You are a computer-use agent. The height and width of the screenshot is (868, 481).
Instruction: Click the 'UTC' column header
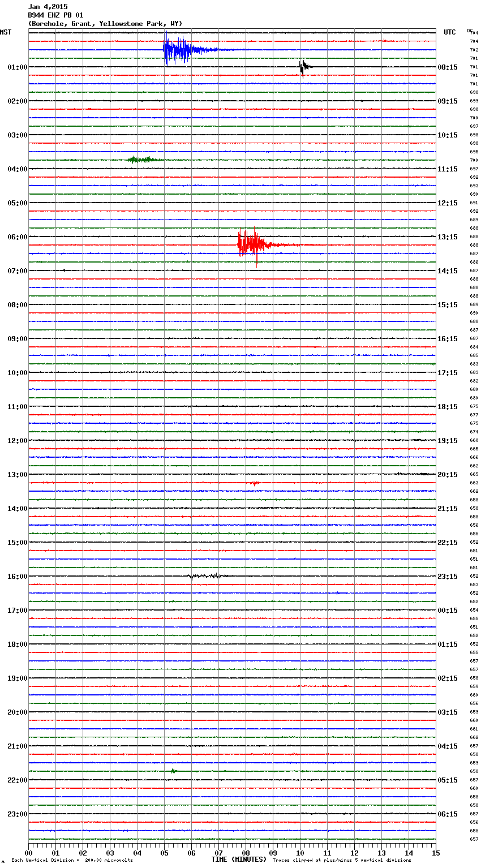(450, 32)
